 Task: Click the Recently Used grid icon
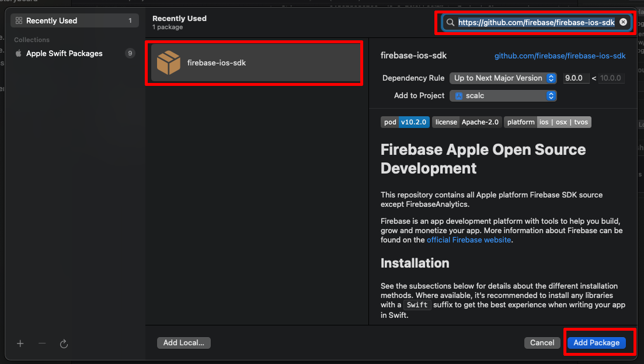point(19,20)
